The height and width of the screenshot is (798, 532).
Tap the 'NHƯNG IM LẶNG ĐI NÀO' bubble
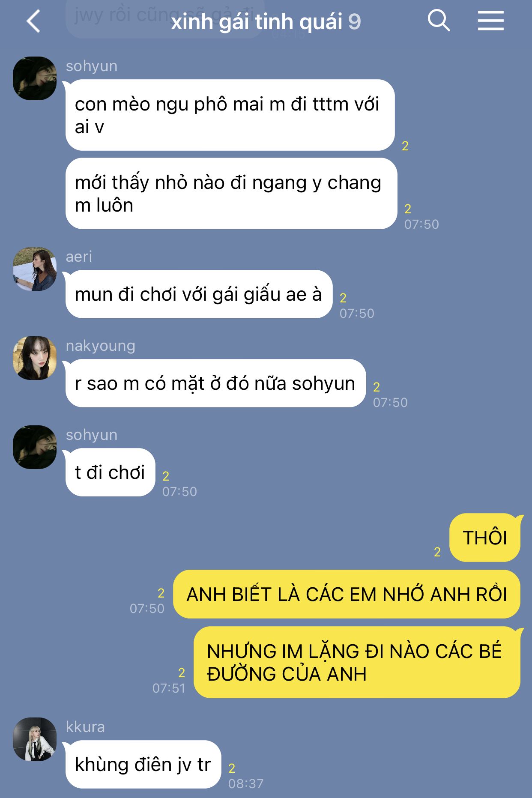coord(357,662)
